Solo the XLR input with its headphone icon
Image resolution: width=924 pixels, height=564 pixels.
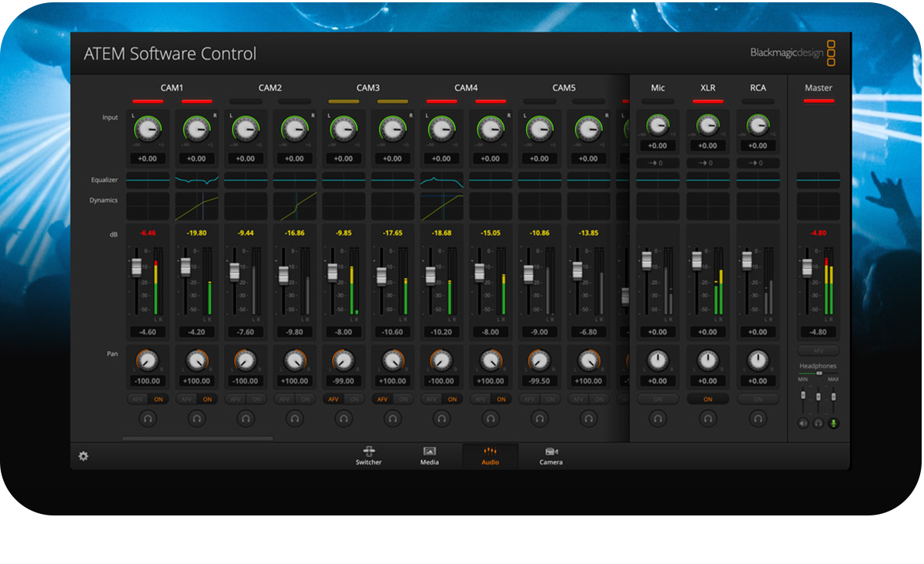(x=708, y=418)
